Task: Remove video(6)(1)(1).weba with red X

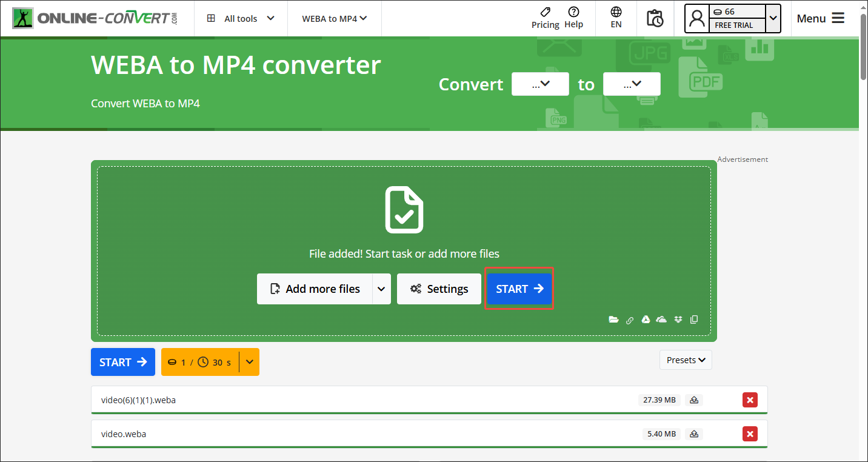Action: pyautogui.click(x=750, y=400)
